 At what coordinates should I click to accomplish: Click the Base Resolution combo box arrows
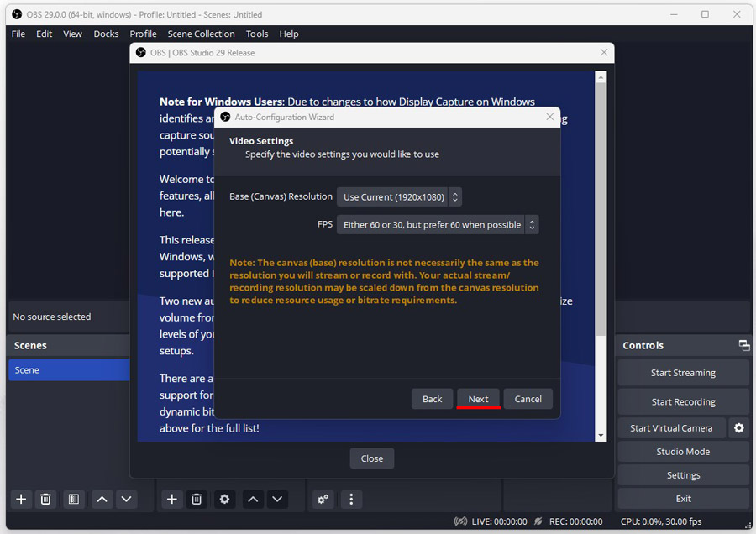(x=454, y=196)
